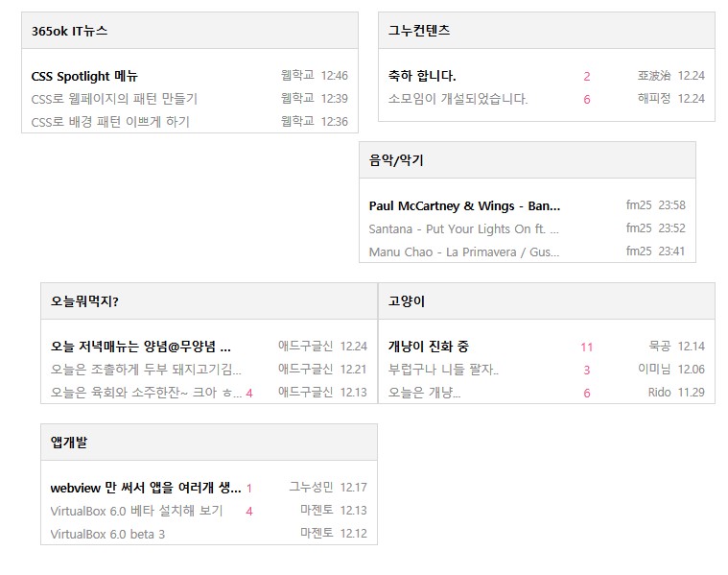
Task: Open the '개냥이 진화 중' post
Action: coord(428,347)
